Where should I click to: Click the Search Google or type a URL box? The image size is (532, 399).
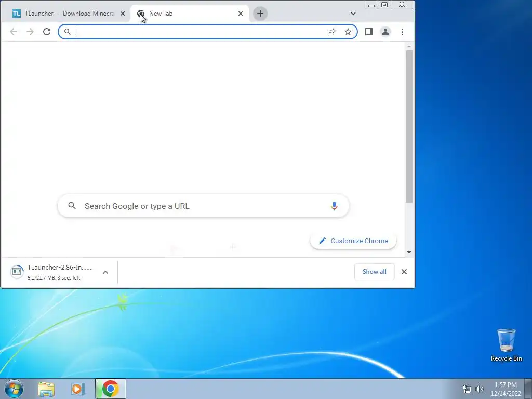pos(203,206)
